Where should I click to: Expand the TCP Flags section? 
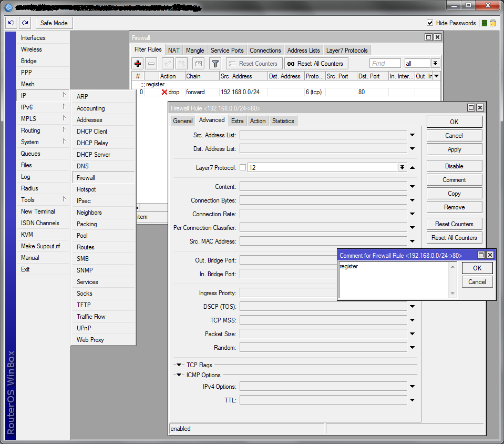(179, 365)
